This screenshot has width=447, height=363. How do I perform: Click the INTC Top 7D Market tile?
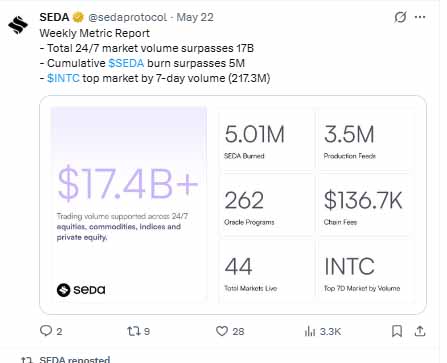pyautogui.click(x=365, y=272)
